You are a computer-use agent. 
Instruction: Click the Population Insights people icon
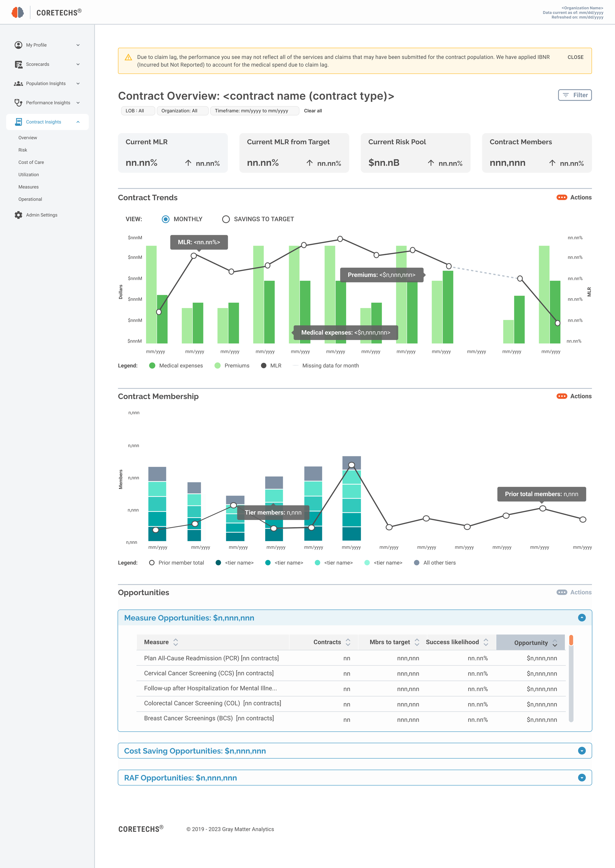pyautogui.click(x=18, y=84)
